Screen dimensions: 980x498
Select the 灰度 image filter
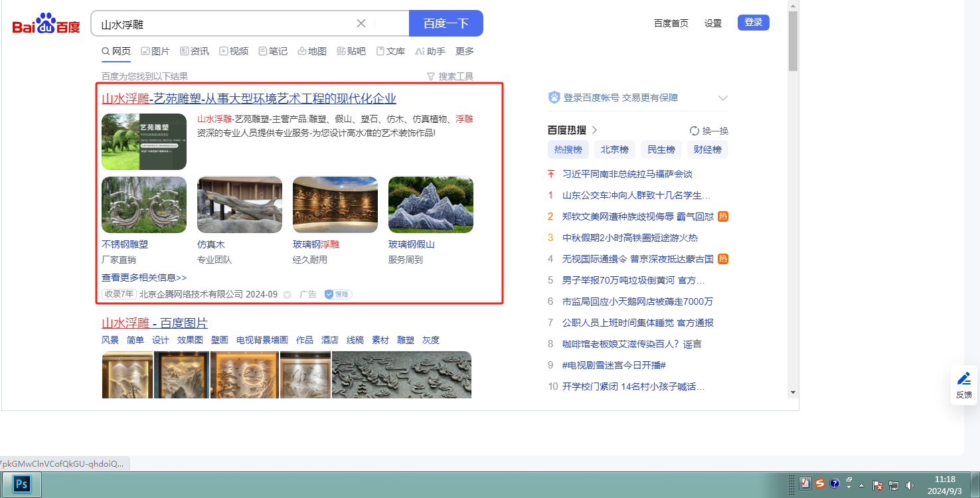coord(431,340)
